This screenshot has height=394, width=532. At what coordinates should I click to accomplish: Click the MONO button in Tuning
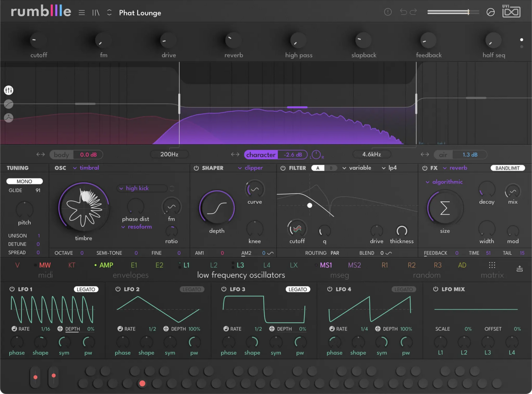click(24, 181)
